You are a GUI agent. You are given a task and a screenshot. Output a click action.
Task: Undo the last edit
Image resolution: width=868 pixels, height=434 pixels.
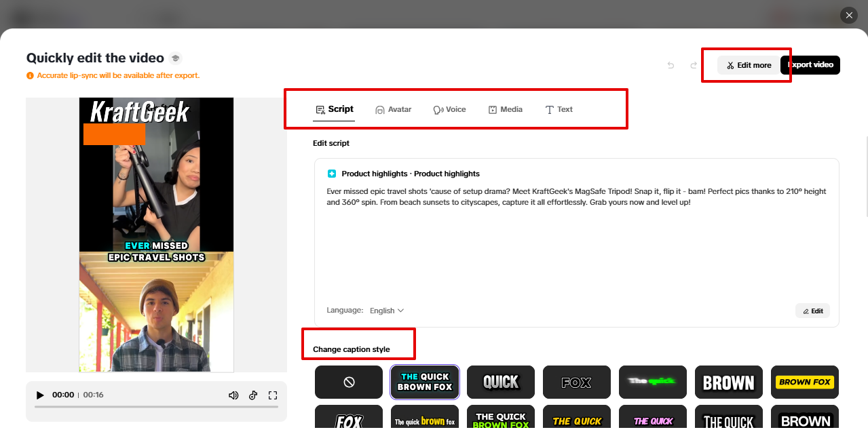coord(671,65)
